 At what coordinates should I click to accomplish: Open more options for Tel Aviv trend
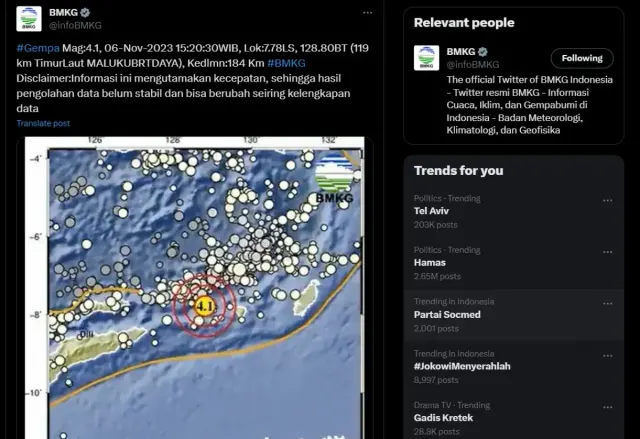607,200
